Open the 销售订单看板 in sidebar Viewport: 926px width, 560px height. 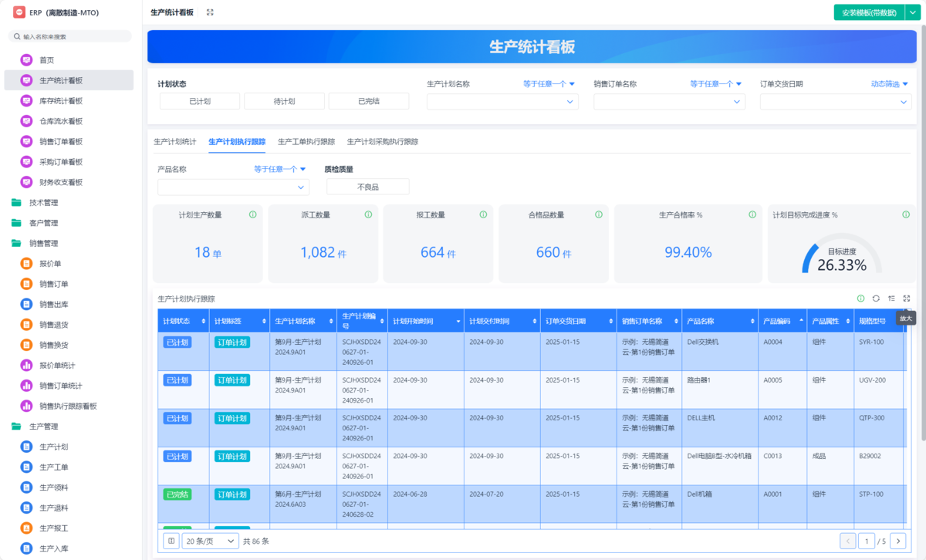57,141
